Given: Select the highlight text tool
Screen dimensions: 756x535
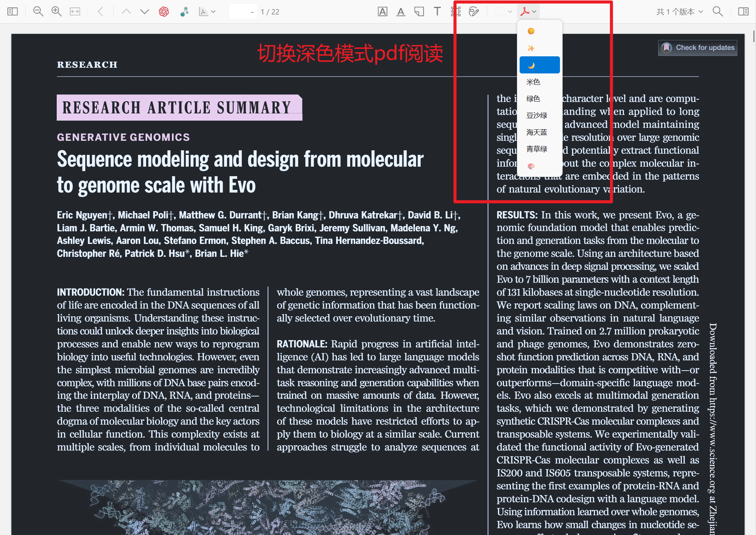Looking at the screenshot, I should tap(383, 11).
